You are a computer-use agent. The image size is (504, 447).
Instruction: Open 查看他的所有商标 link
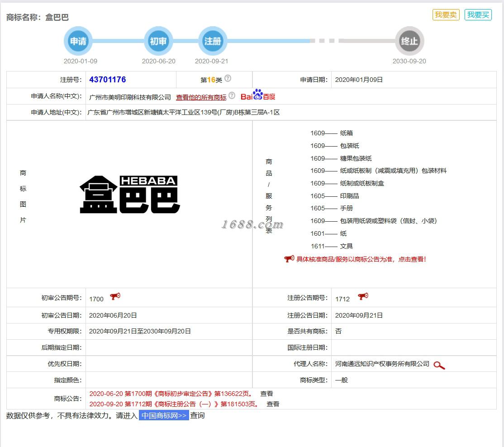201,97
